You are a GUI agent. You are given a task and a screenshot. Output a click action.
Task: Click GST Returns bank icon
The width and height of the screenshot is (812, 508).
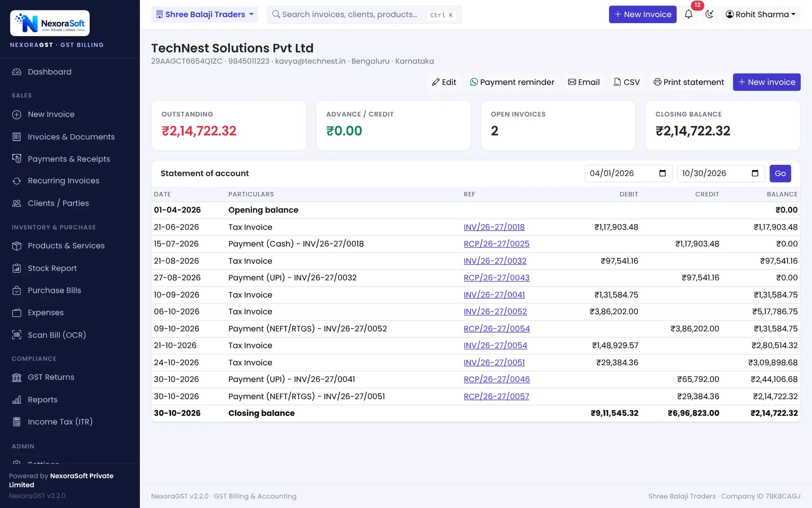coord(17,377)
